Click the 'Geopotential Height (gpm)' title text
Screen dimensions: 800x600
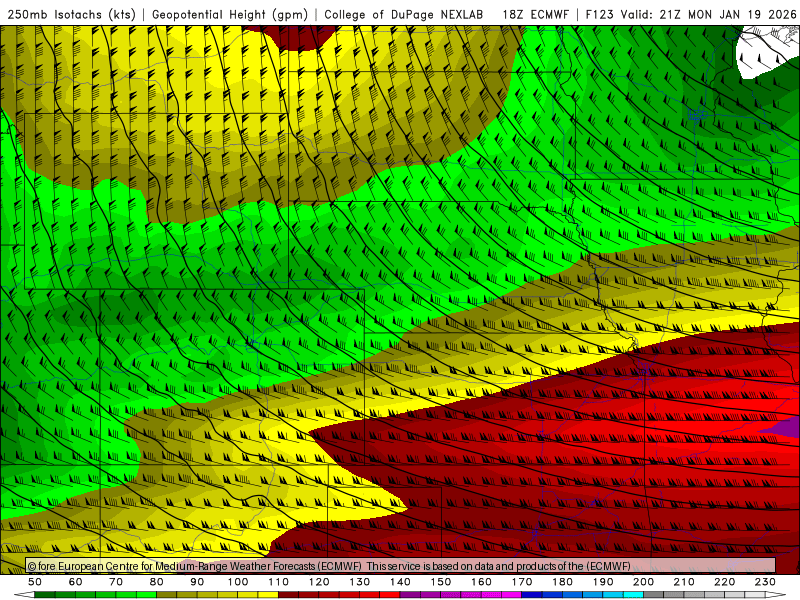tap(230, 15)
